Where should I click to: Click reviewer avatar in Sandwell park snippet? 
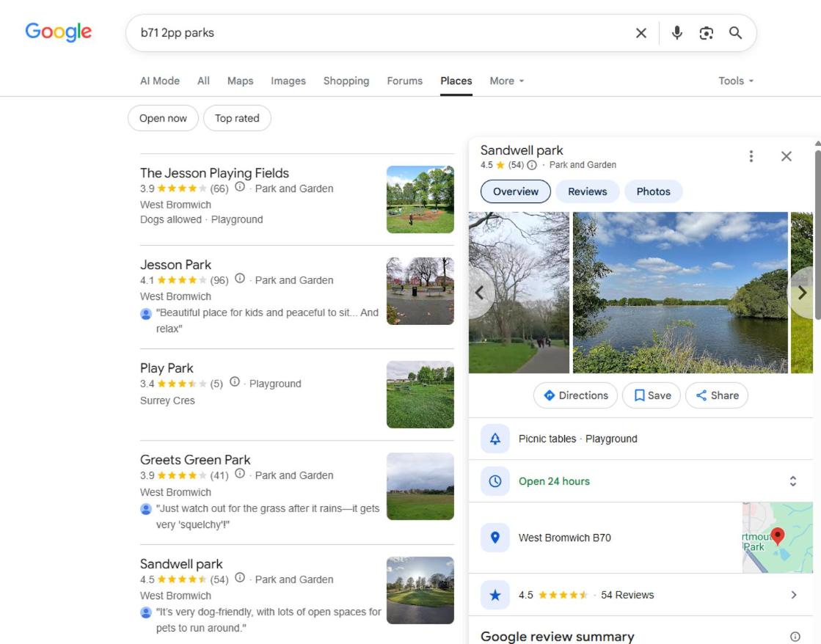click(146, 612)
